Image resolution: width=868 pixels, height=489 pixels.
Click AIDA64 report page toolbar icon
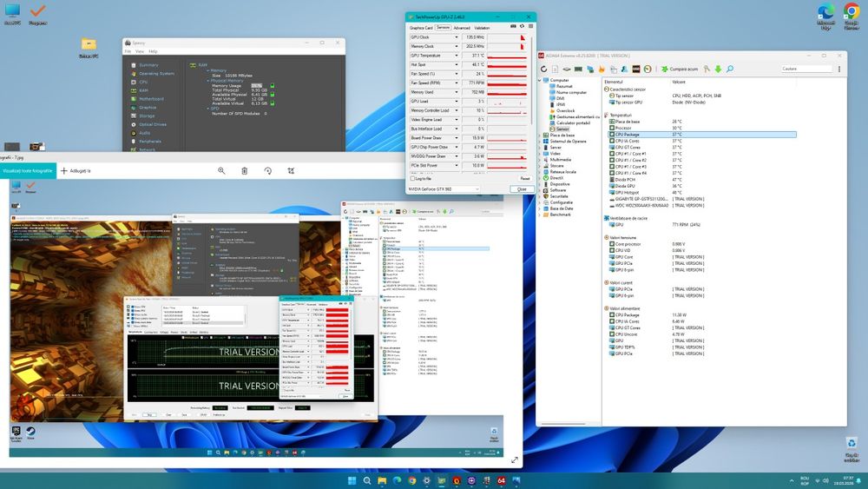coord(556,69)
